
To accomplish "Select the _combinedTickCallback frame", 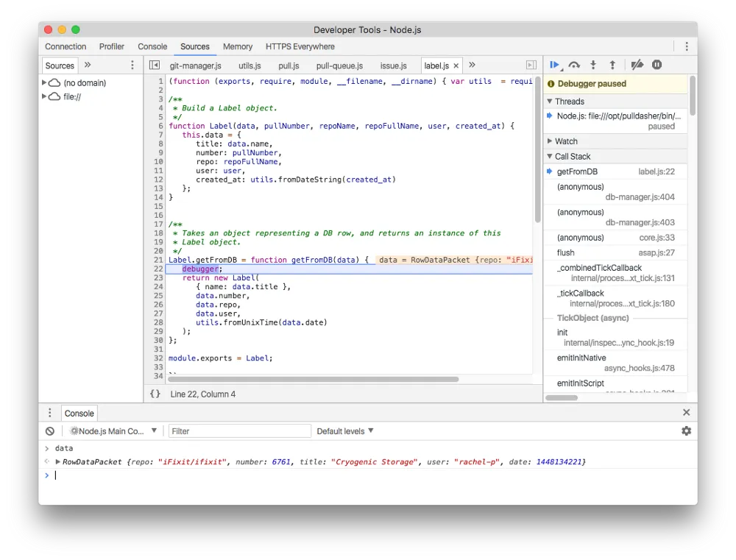I will (x=615, y=273).
